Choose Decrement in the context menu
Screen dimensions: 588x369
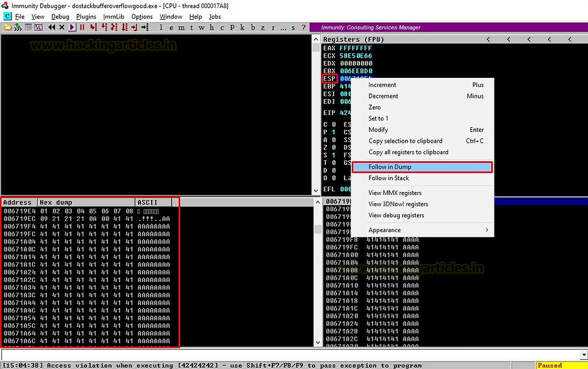coord(422,96)
